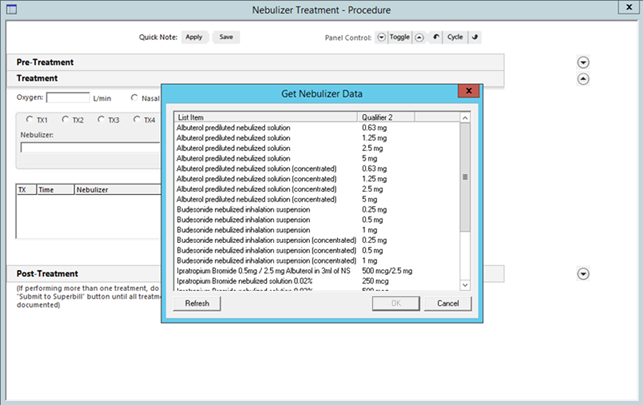Select Albuterol prediluted solution (concentrated) 1.25 mg
Screen dimensions: 643x405
317,179
